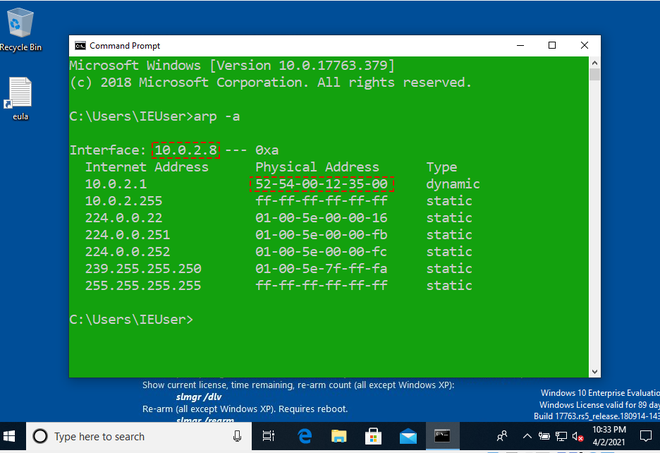Maximize the Command Prompt window

tap(552, 45)
